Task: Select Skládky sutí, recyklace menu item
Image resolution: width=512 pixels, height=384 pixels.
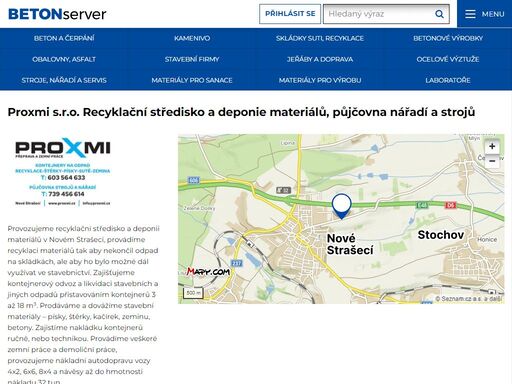Action: (x=320, y=38)
